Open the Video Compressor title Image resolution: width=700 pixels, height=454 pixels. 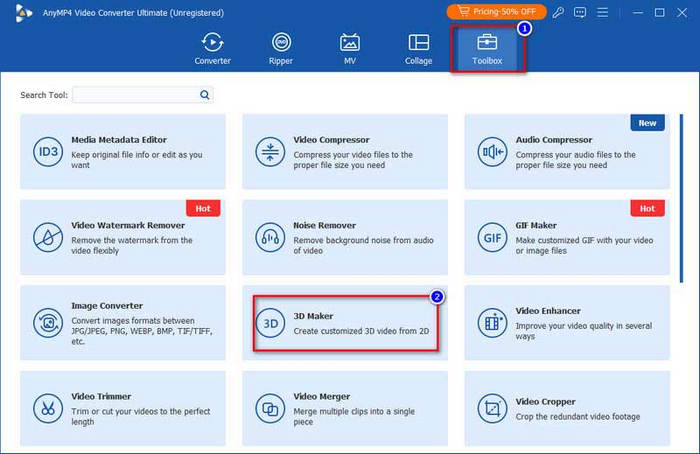(331, 140)
